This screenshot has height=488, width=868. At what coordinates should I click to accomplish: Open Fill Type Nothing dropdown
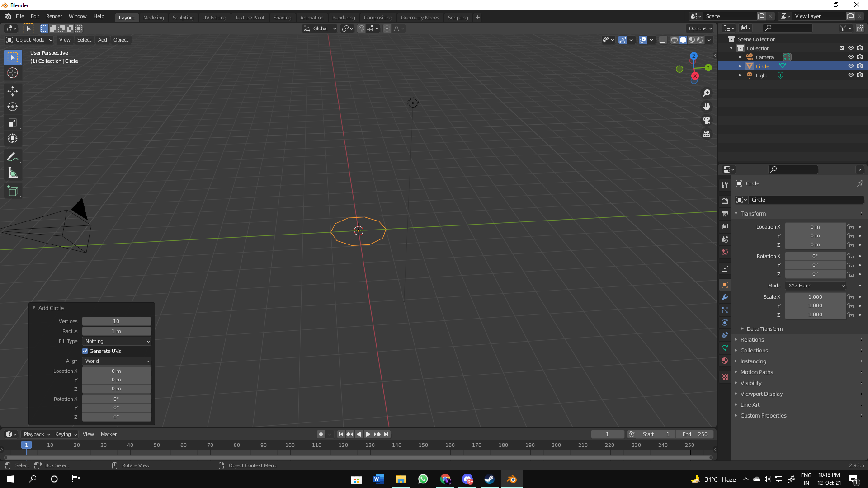tap(117, 341)
